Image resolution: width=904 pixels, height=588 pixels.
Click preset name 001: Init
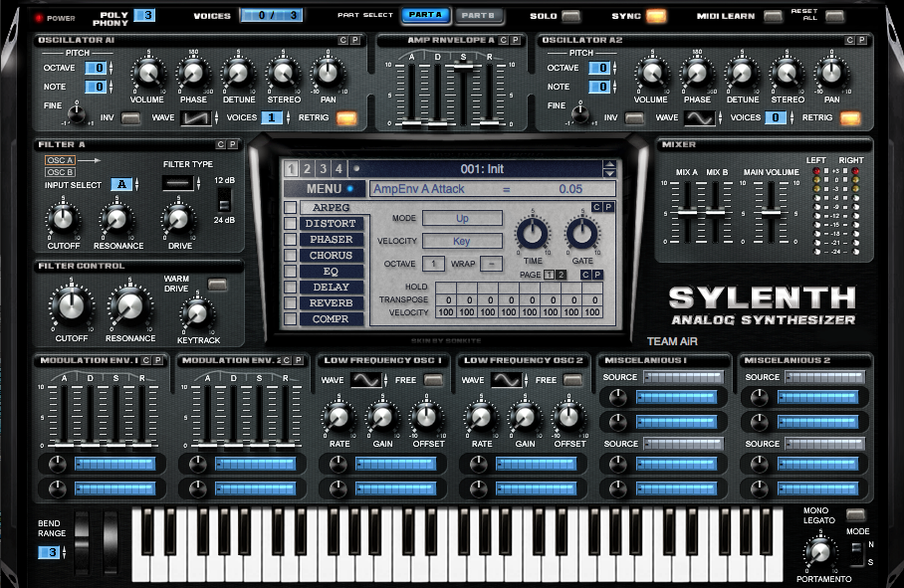point(482,169)
